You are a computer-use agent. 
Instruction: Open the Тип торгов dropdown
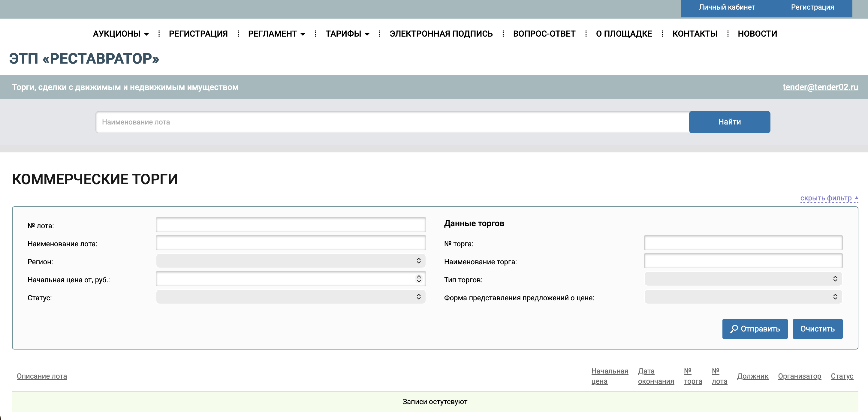pos(743,279)
